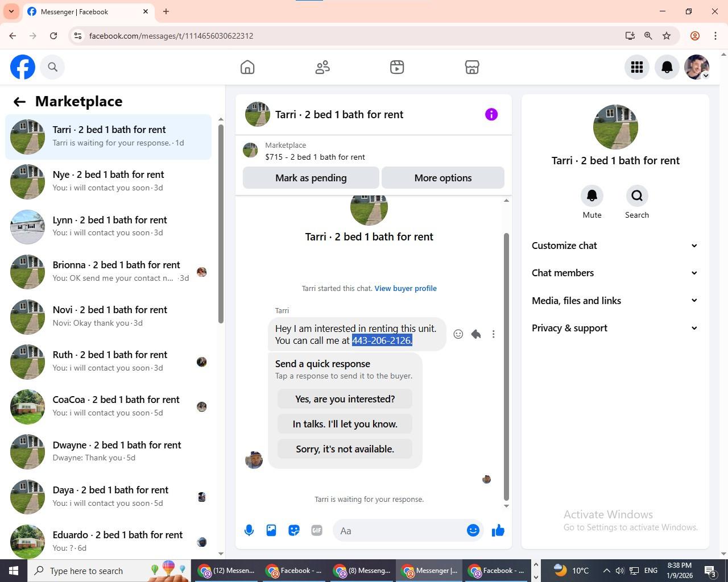Open the purple conversation information icon

tap(491, 114)
